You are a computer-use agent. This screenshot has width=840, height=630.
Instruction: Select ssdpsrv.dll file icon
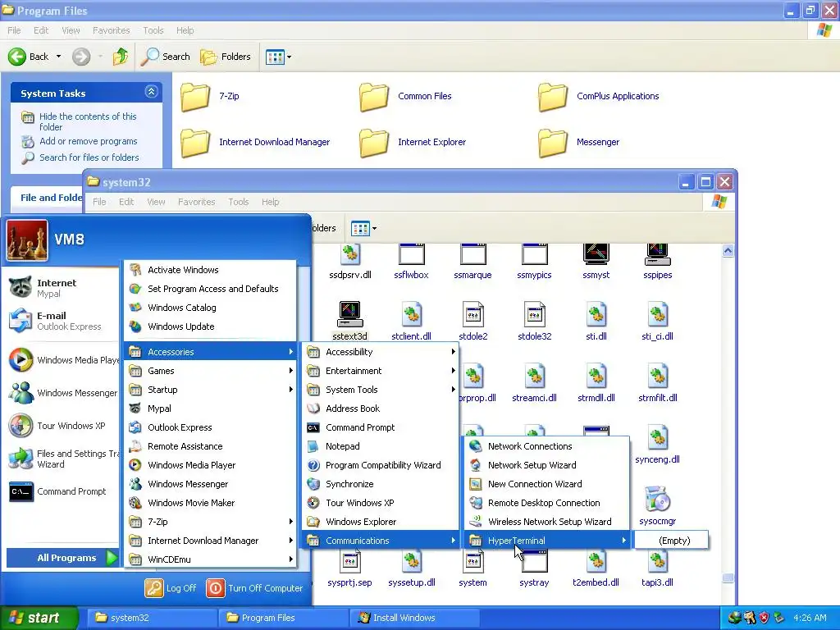click(350, 254)
